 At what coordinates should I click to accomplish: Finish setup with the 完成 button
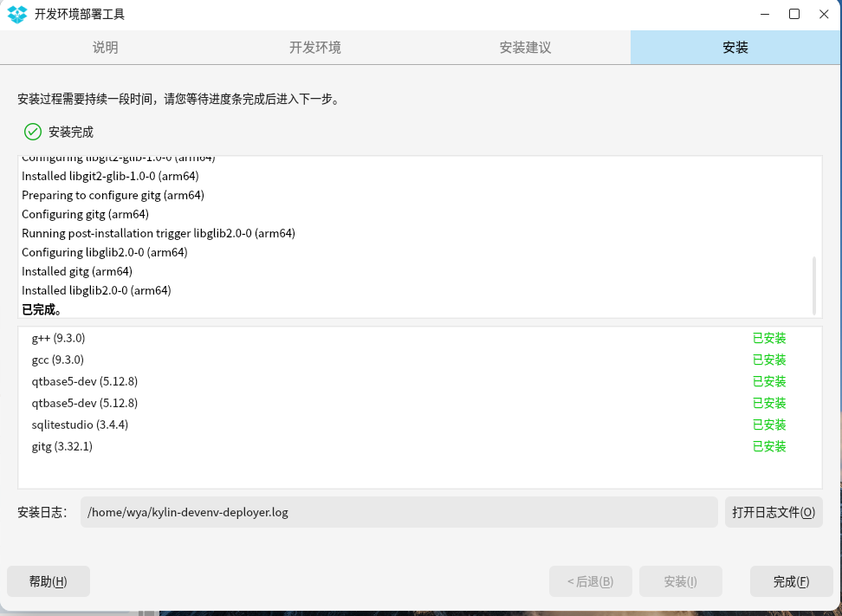791,581
